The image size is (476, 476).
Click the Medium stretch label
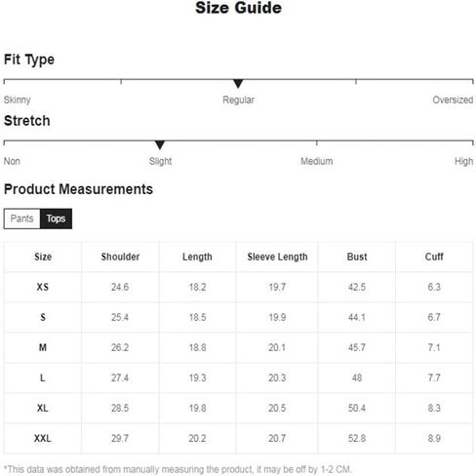pyautogui.click(x=316, y=161)
